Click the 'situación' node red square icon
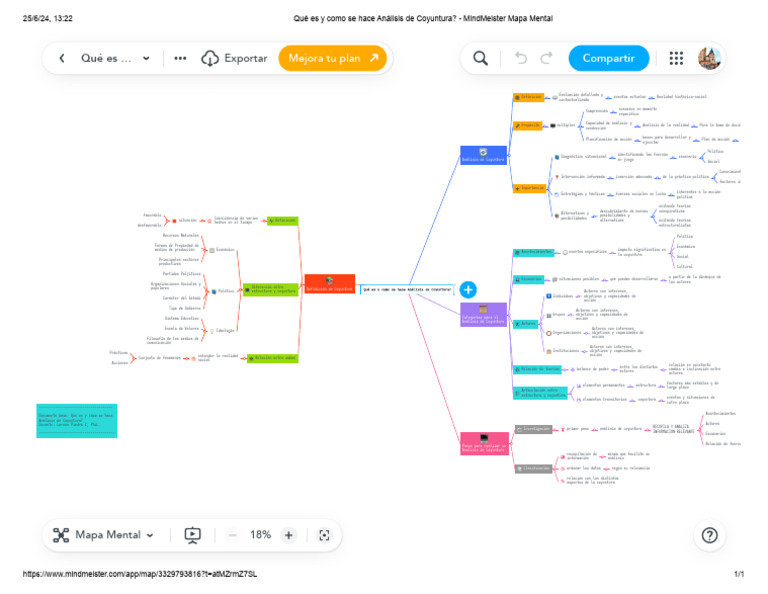 pos(174,221)
